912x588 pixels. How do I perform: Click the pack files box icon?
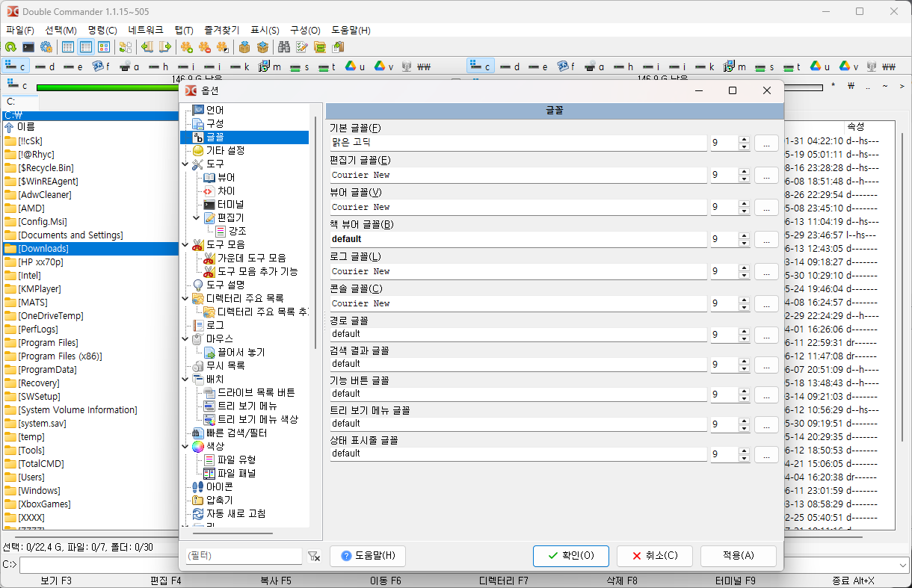pyautogui.click(x=244, y=47)
